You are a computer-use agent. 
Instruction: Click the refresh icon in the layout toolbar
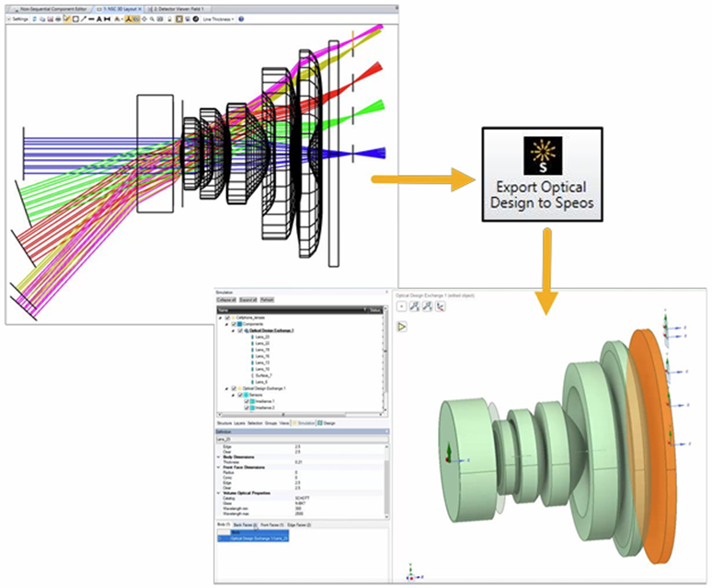[x=34, y=19]
